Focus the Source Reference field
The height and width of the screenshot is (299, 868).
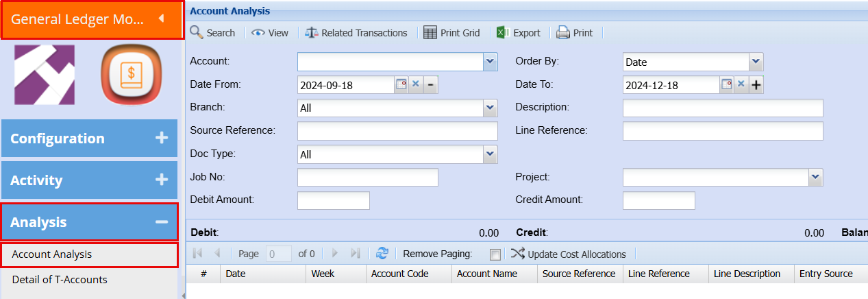(x=397, y=131)
